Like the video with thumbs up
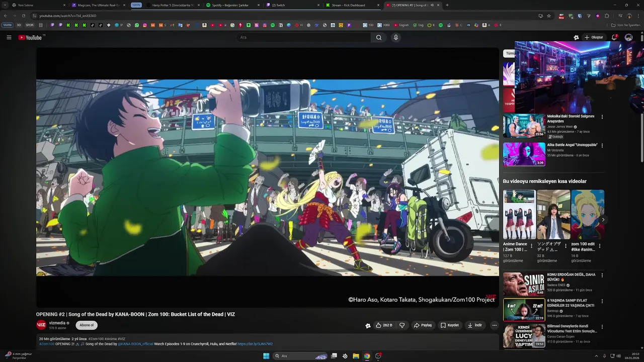This screenshot has height=362, width=644. 384,325
